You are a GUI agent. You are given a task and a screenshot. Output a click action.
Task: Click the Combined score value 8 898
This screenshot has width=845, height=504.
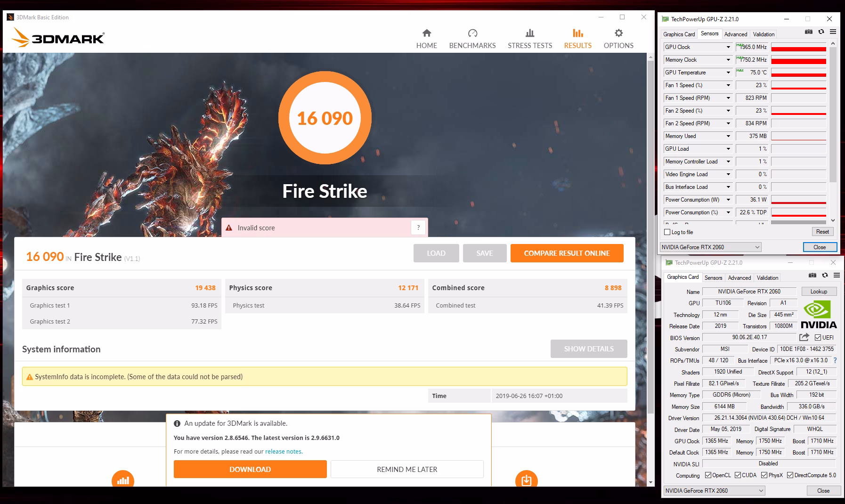[x=613, y=288]
